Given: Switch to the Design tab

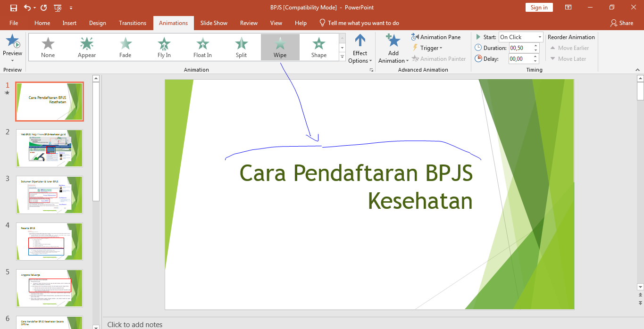Looking at the screenshot, I should 98,23.
